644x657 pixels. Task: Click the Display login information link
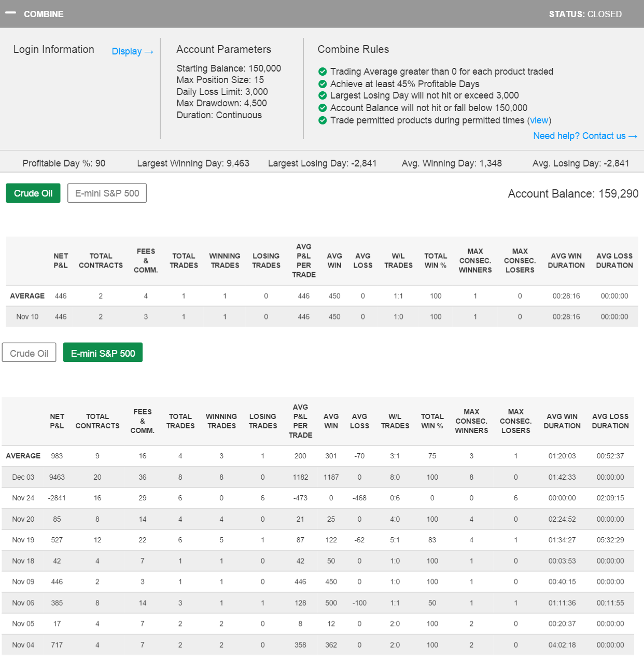[132, 51]
